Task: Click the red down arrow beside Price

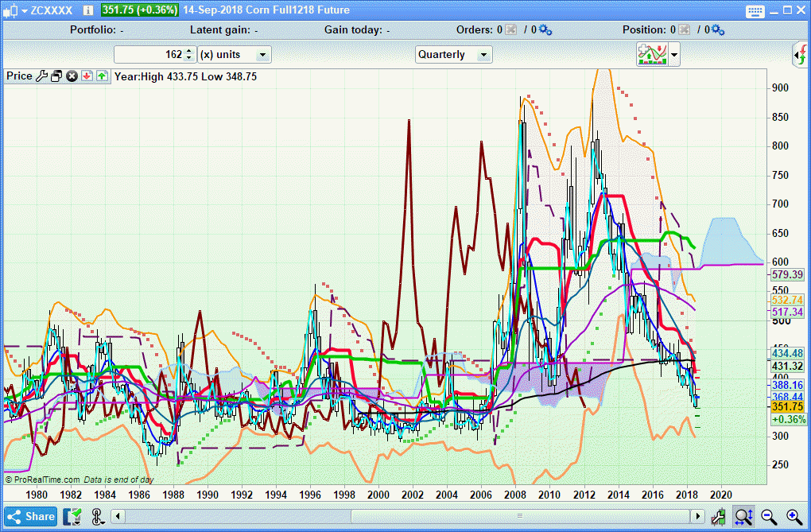Action: (87, 76)
